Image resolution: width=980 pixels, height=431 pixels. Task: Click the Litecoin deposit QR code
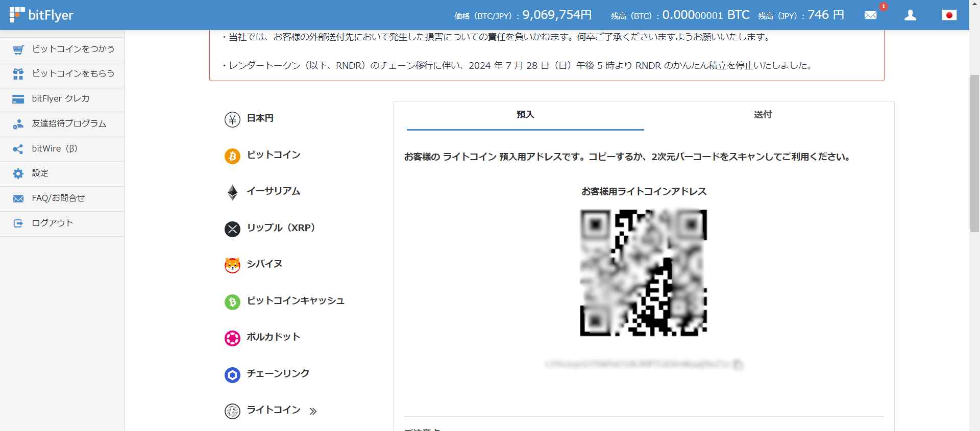click(x=644, y=272)
